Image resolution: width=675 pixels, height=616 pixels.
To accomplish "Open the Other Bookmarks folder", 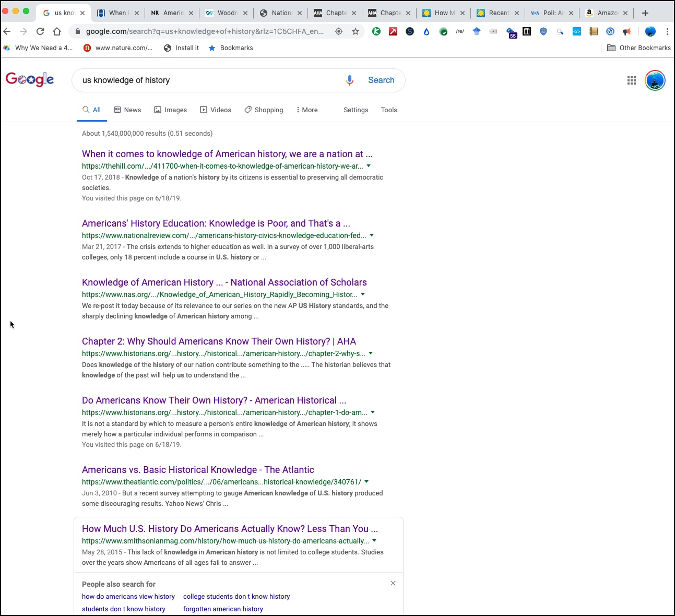I will [x=639, y=48].
